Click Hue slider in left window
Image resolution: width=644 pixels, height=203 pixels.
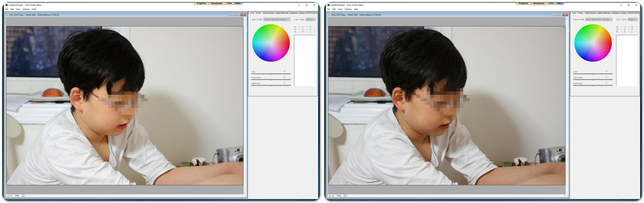pos(271,74)
